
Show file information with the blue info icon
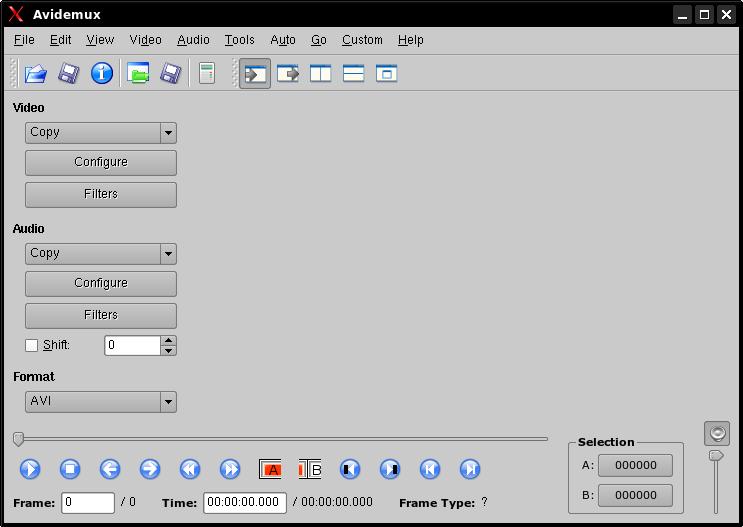tap(102, 73)
